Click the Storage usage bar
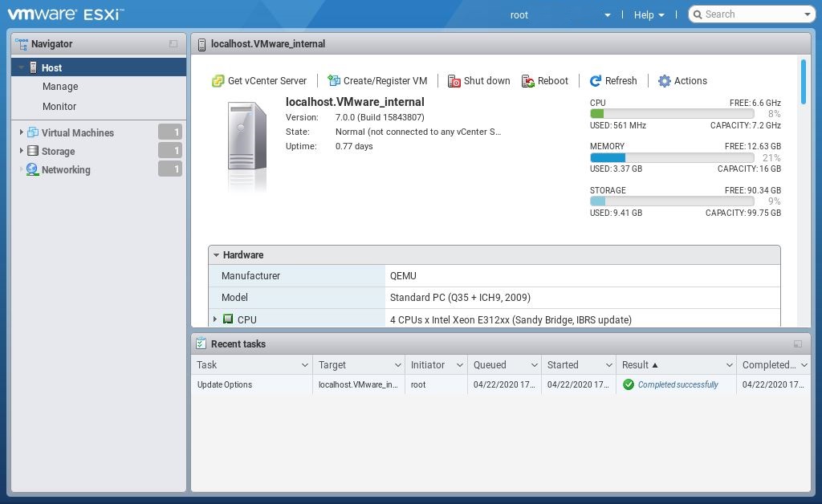 tap(672, 201)
